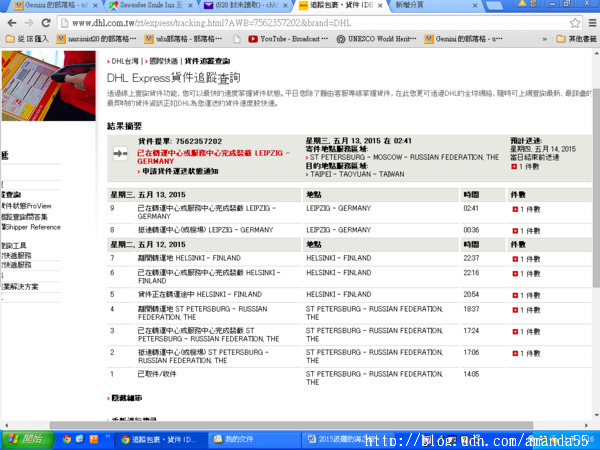This screenshot has height=450, width=600.
Task: Open 追蹤包裹 Chrome taskbar window
Action: tap(161, 440)
